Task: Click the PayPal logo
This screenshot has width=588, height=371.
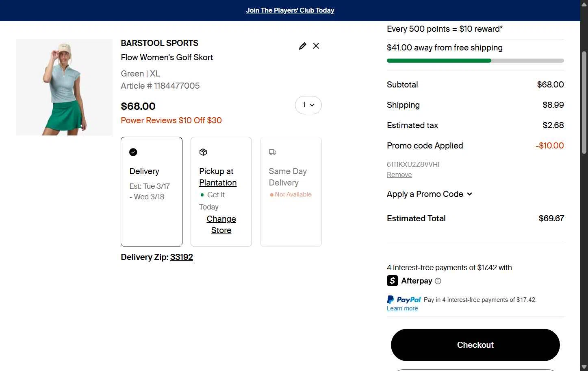Action: [x=404, y=300]
